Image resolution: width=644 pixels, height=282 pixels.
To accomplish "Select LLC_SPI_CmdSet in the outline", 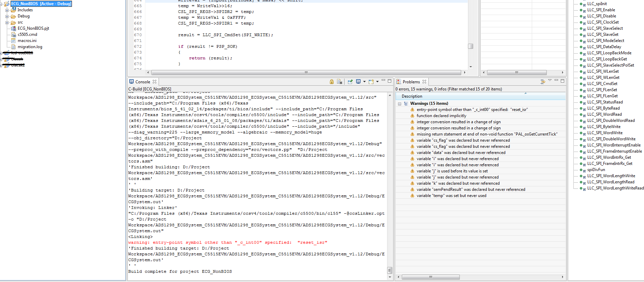I will point(602,84).
